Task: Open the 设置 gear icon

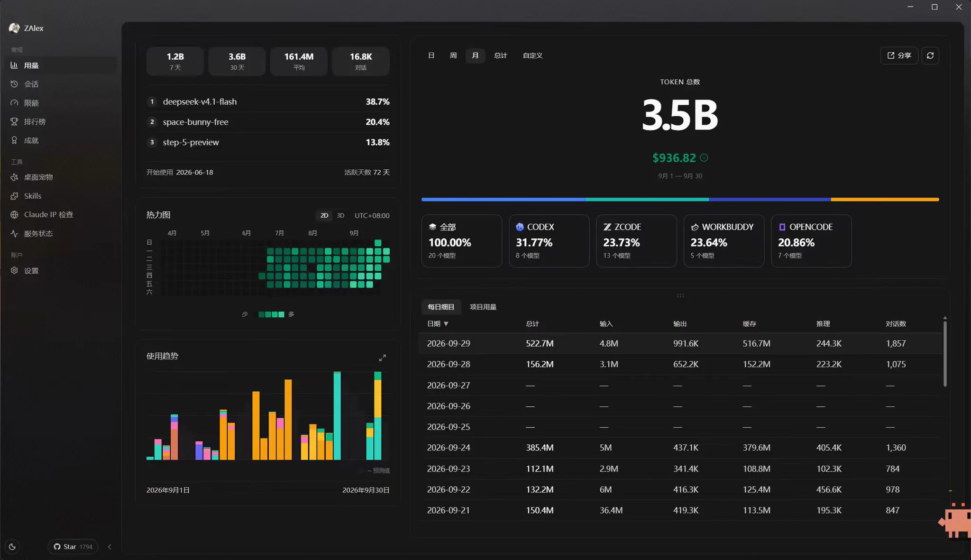Action: (14, 270)
